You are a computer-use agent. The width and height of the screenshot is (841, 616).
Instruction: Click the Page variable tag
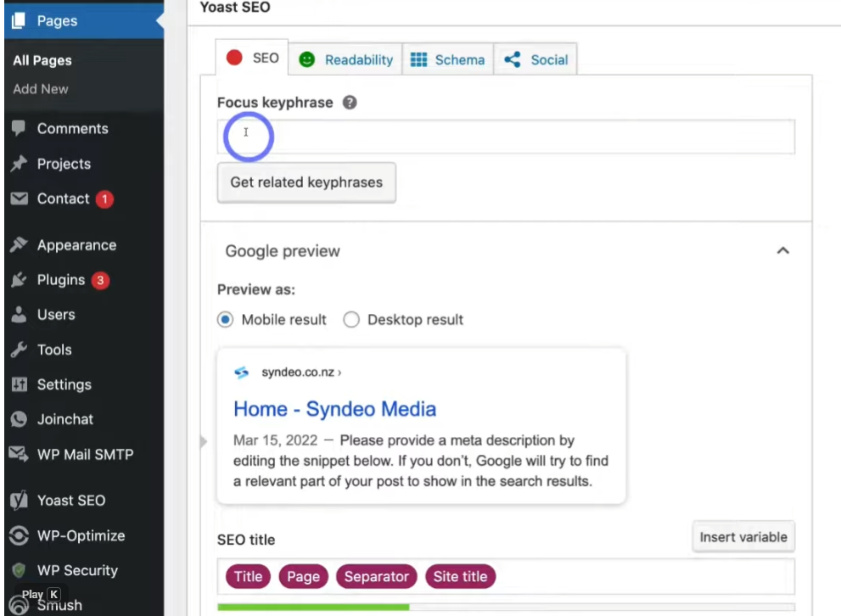pyautogui.click(x=304, y=576)
